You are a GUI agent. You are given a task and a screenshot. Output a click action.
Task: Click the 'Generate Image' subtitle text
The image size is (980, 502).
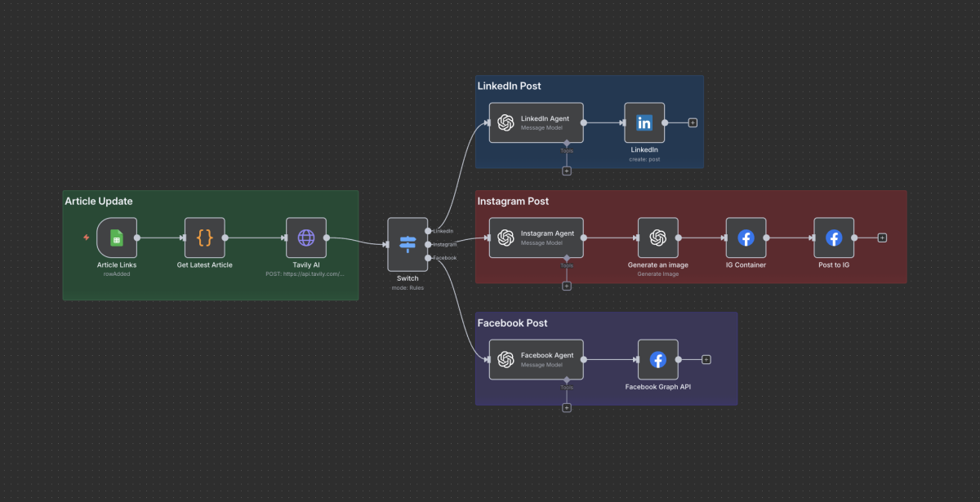tap(658, 274)
